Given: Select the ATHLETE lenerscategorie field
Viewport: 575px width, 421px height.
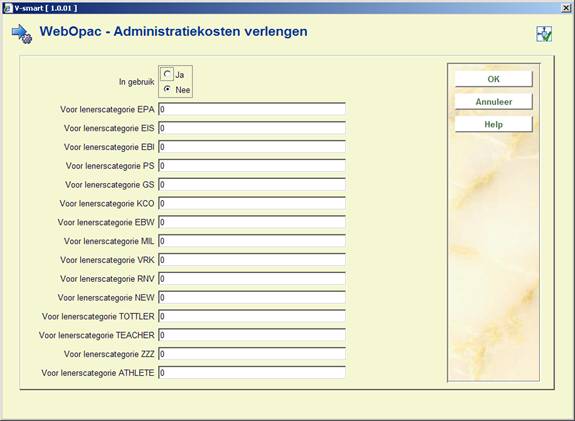Looking at the screenshot, I should pyautogui.click(x=252, y=373).
